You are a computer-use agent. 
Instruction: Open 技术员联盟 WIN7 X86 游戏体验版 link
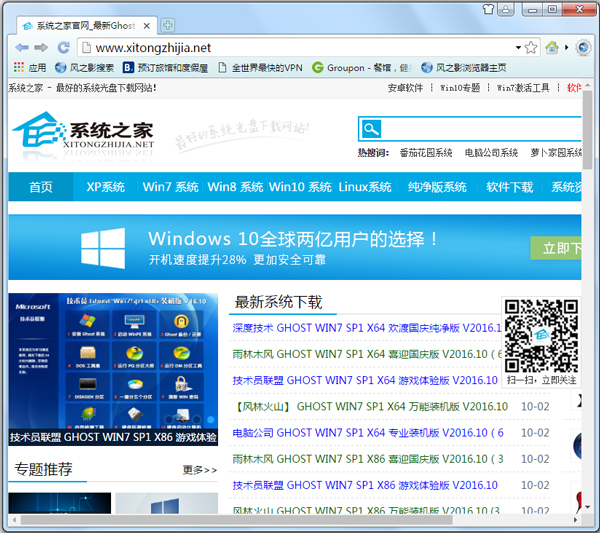click(365, 485)
